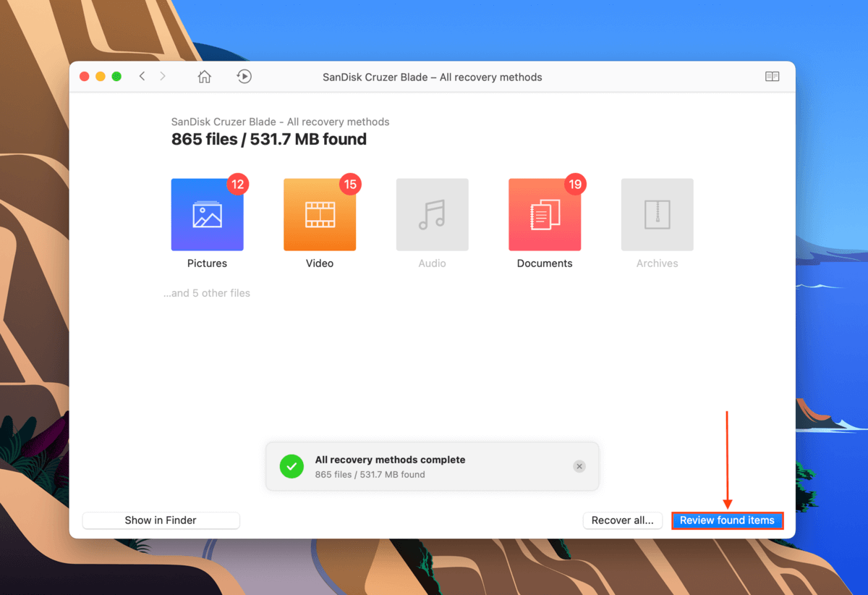Click the Review found items button
Viewport: 868px width, 595px height.
click(x=727, y=520)
